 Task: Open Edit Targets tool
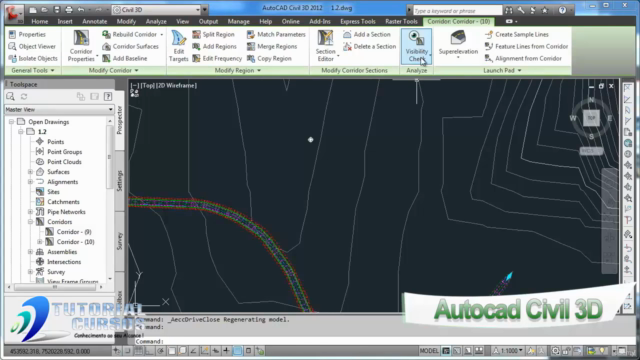178,46
